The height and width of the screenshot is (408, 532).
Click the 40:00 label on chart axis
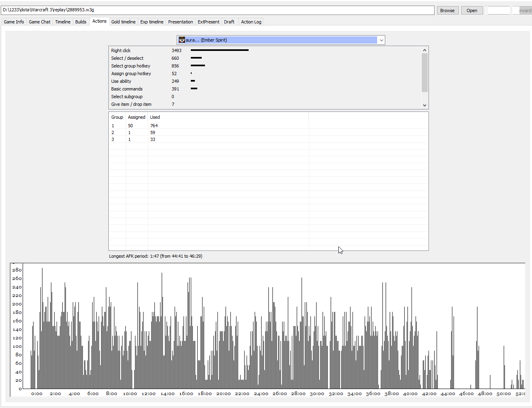pyautogui.click(x=410, y=393)
